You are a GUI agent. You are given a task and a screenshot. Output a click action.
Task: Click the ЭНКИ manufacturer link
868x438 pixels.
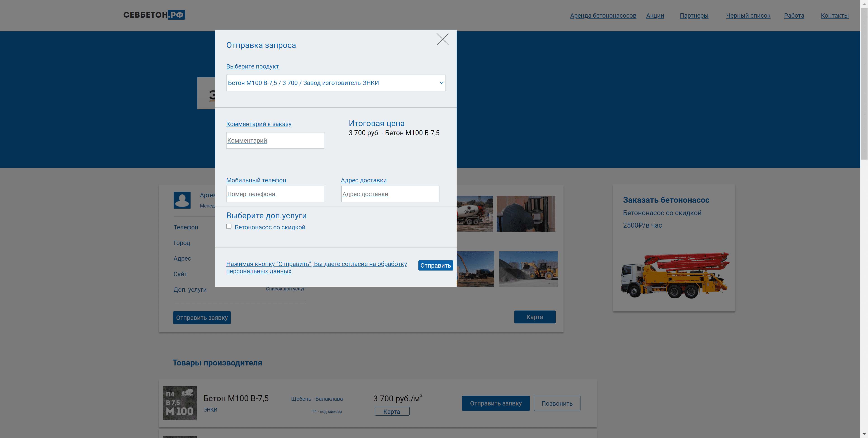click(210, 410)
